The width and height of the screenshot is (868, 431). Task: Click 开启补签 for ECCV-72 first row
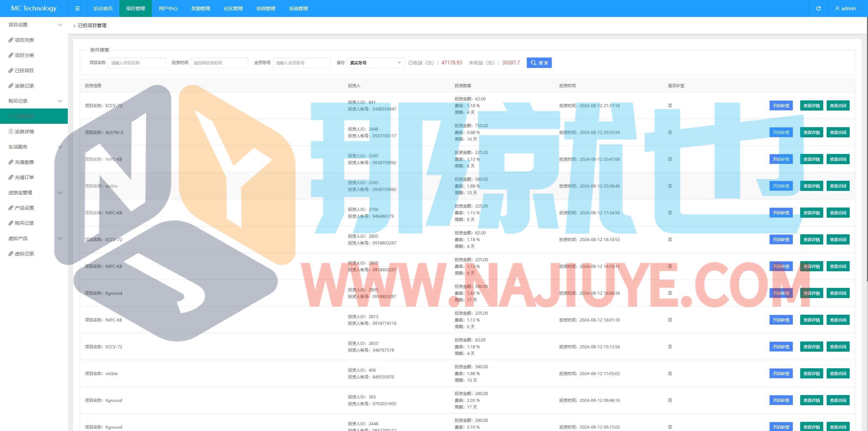coord(781,105)
